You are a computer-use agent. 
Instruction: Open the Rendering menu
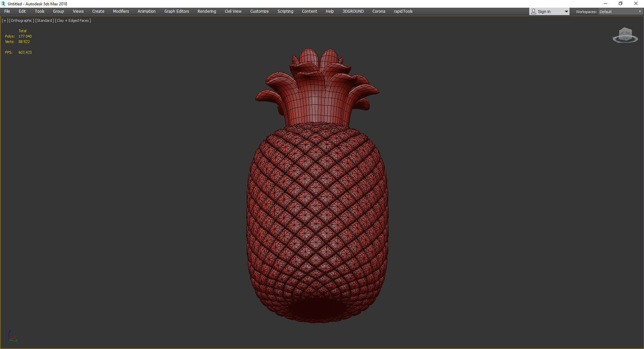tap(206, 11)
